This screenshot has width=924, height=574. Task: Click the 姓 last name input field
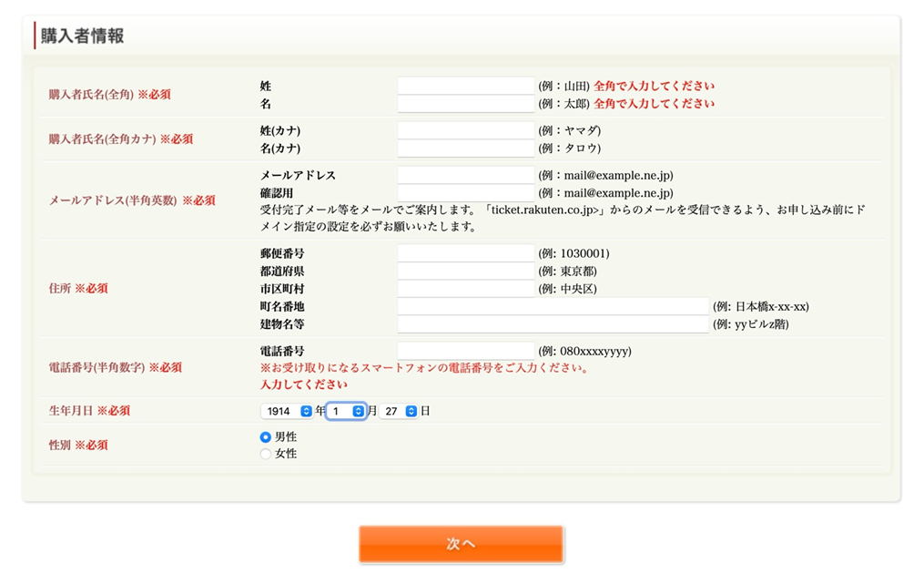[x=465, y=86]
